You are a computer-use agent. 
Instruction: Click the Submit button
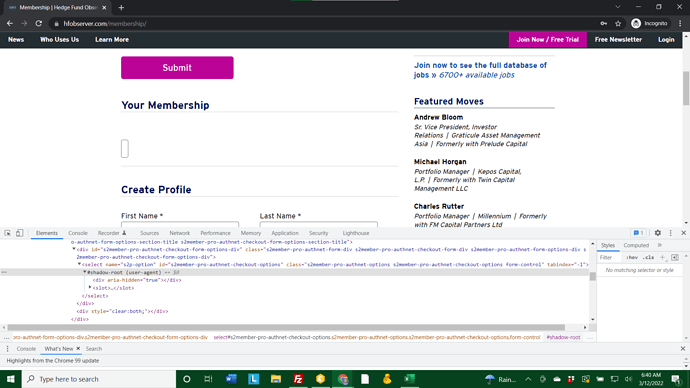point(177,68)
